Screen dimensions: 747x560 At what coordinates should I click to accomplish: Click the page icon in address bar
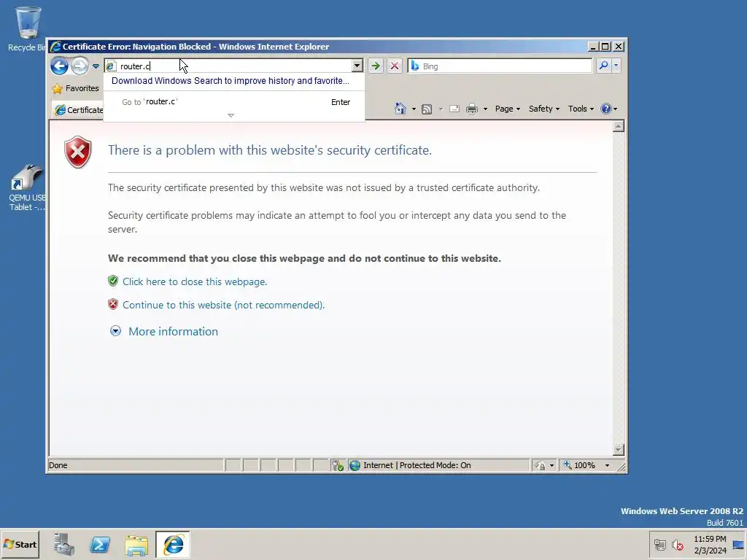click(x=111, y=66)
